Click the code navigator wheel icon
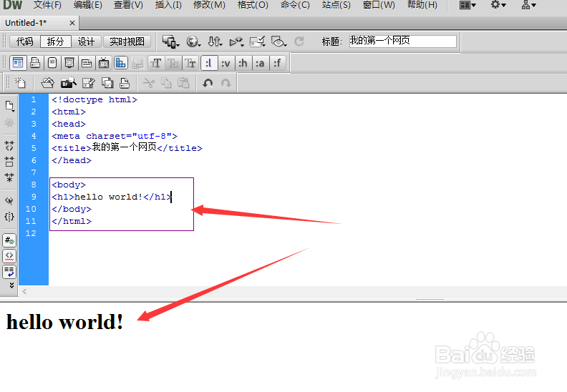567x392 pixels. click(9, 123)
